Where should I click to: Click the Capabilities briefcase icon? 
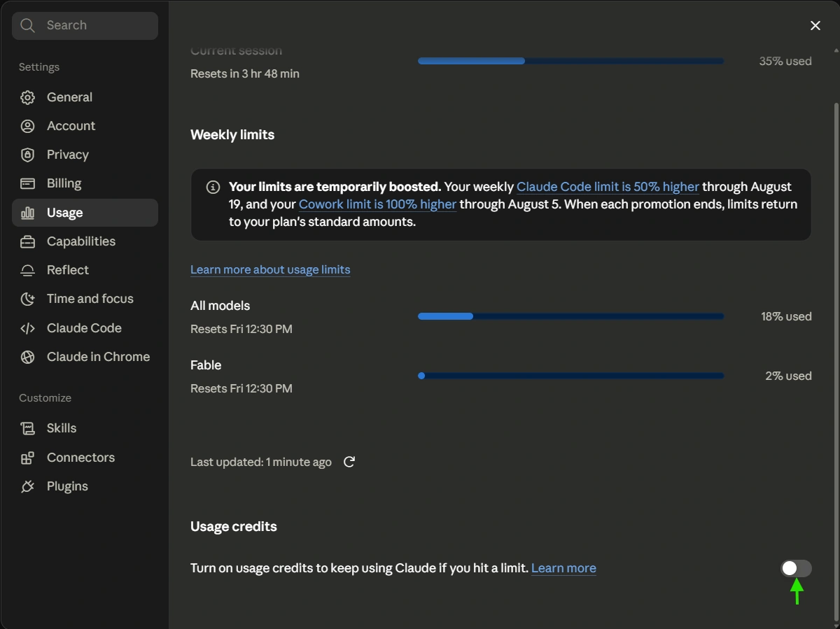coord(27,241)
